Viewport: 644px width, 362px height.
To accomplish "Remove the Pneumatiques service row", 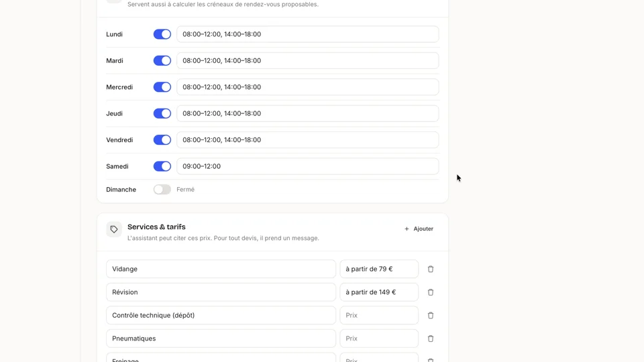I will [x=431, y=339].
